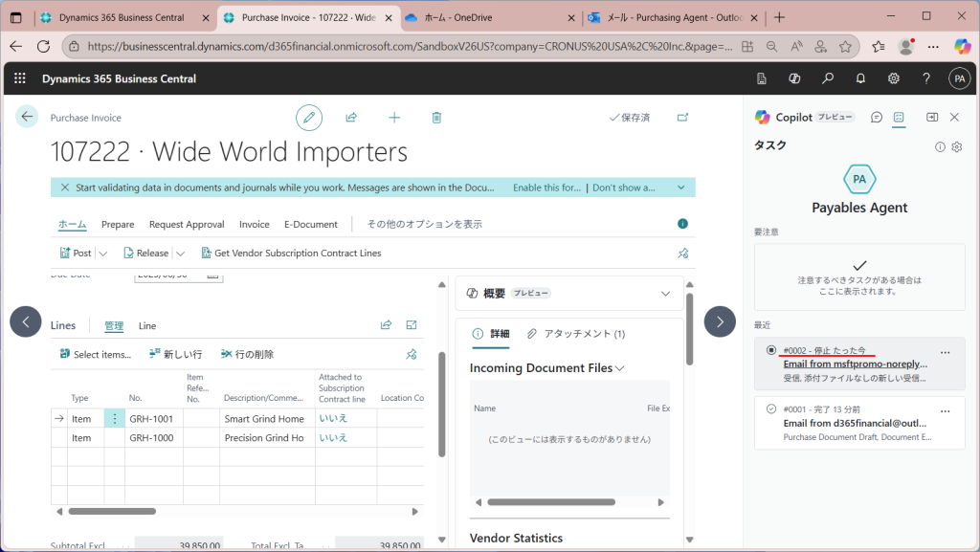Open task Email from msftpromo-noreply
Viewport: 980px width, 552px height.
[855, 364]
